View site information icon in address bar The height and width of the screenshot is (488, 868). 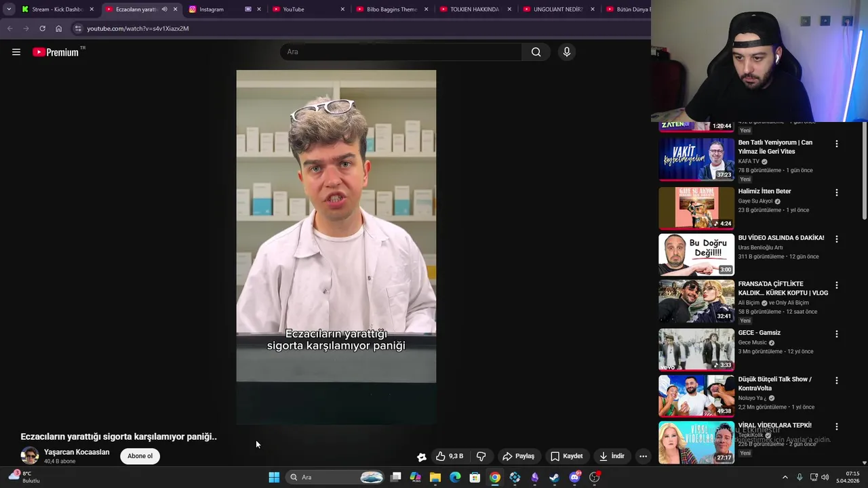point(78,28)
